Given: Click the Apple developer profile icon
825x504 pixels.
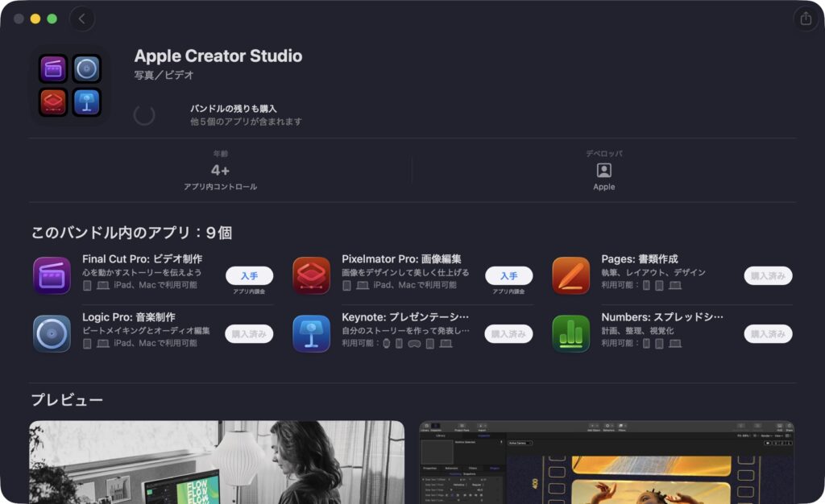Looking at the screenshot, I should 603,170.
